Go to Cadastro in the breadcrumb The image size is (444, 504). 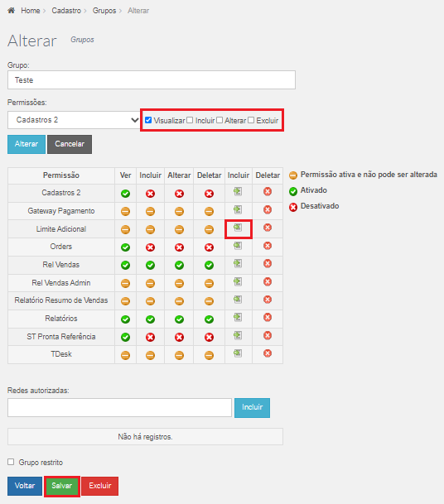(x=66, y=11)
